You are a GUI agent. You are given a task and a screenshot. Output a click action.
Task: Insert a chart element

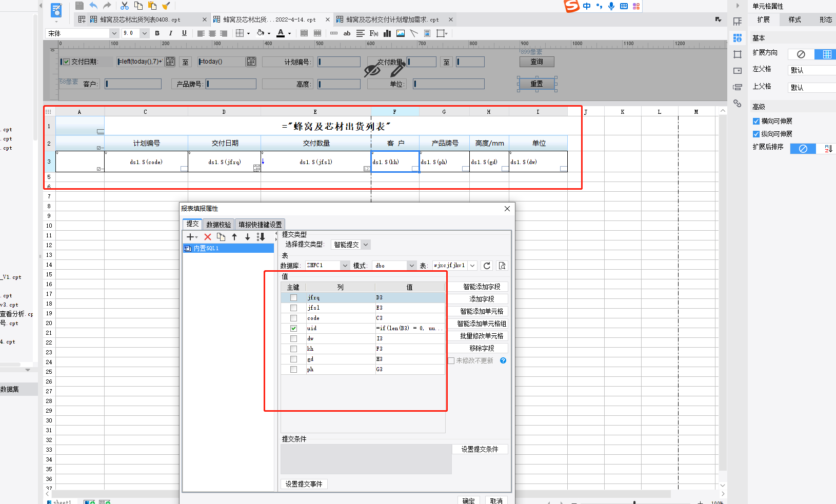point(387,33)
